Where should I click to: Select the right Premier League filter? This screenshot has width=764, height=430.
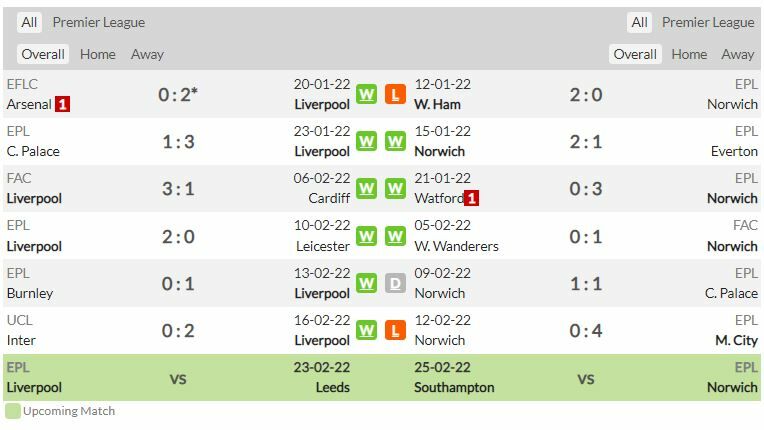pos(708,22)
